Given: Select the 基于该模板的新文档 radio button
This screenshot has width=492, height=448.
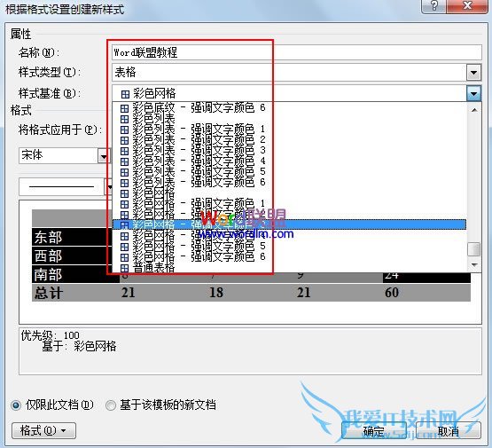Looking at the screenshot, I should 111,405.
